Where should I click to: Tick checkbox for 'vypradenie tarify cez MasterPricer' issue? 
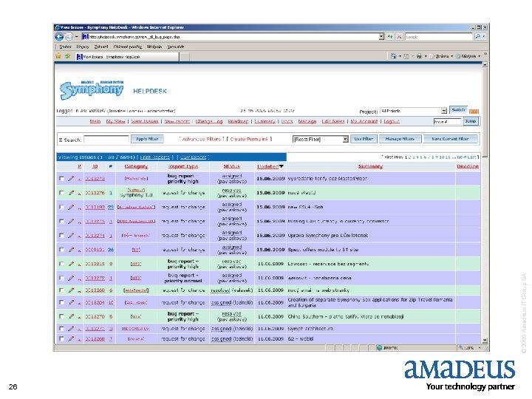(x=61, y=179)
